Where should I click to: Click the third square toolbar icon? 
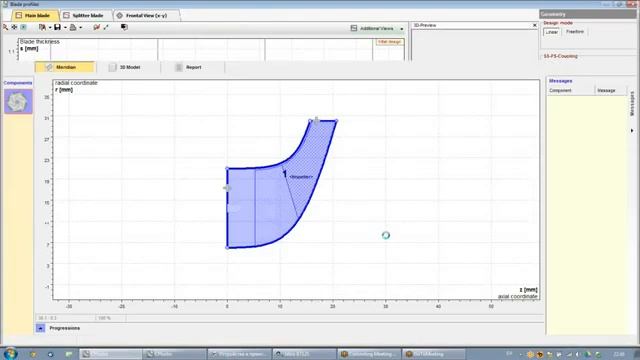(23, 27)
